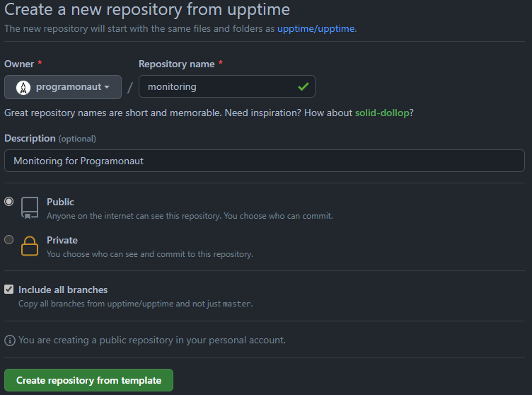Viewport: 532px width, 395px height.
Task: Click the Owner field label
Action: 19,64
